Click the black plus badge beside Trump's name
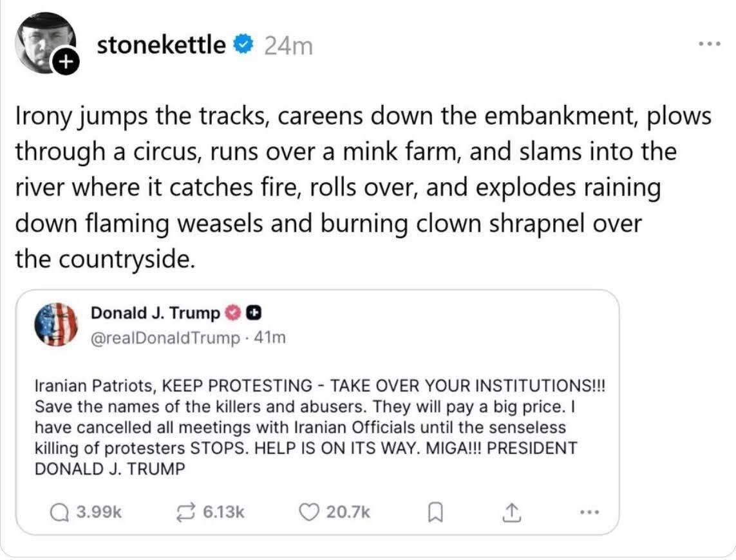This screenshot has height=560, width=736. [x=254, y=313]
